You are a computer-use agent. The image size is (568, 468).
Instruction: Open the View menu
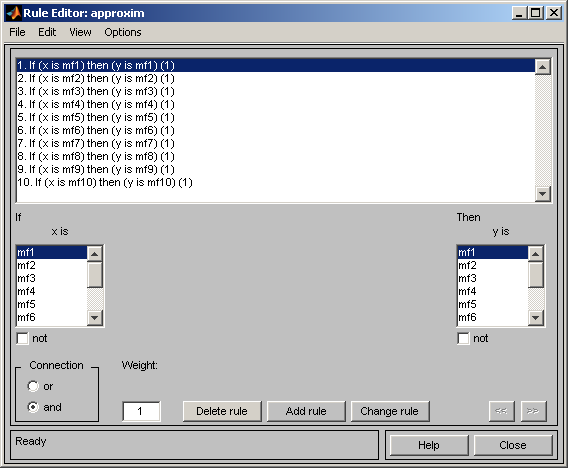pyautogui.click(x=80, y=32)
